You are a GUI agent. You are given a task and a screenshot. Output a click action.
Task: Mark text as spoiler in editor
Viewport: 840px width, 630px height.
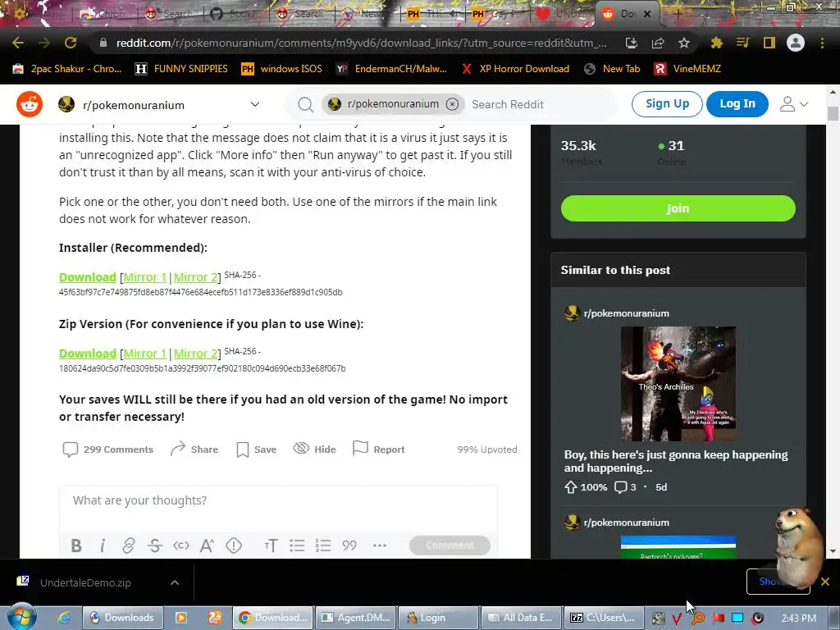234,546
